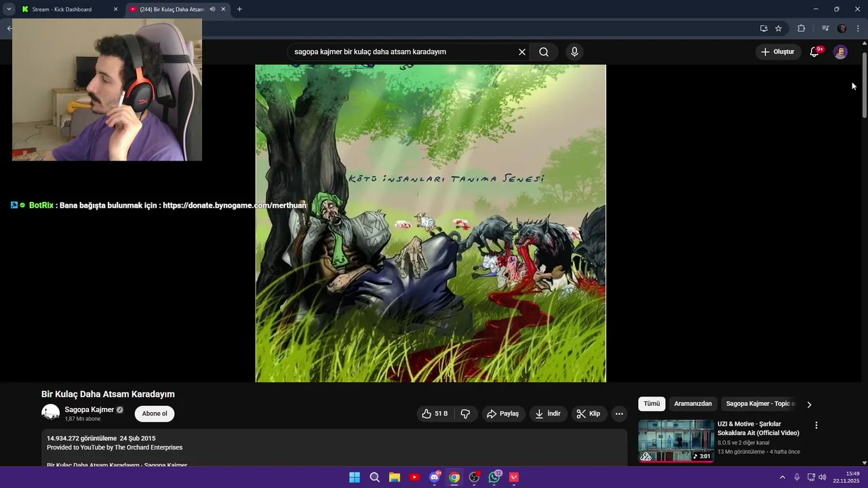
Task: Open the Chrome profile avatar
Action: click(842, 28)
